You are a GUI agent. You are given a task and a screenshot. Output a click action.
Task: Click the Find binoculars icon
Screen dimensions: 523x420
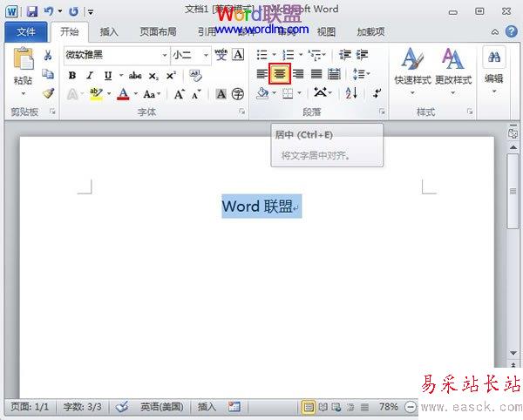(494, 58)
